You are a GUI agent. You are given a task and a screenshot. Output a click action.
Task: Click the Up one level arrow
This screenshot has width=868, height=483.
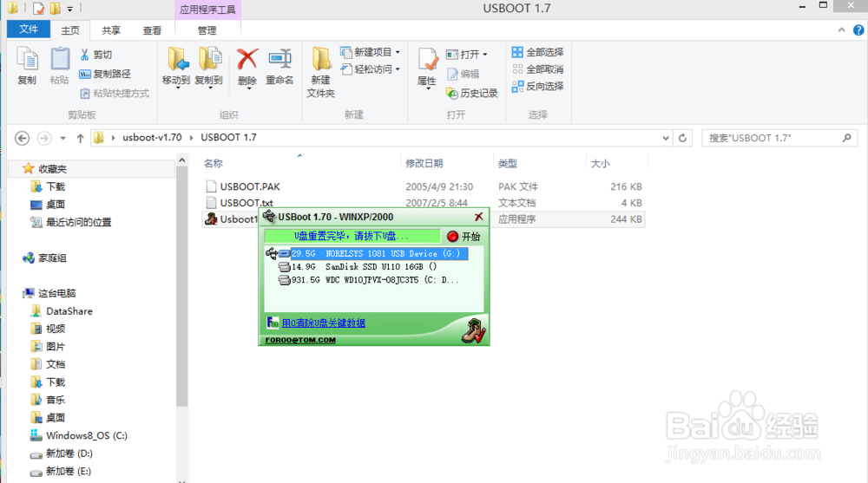pos(80,138)
